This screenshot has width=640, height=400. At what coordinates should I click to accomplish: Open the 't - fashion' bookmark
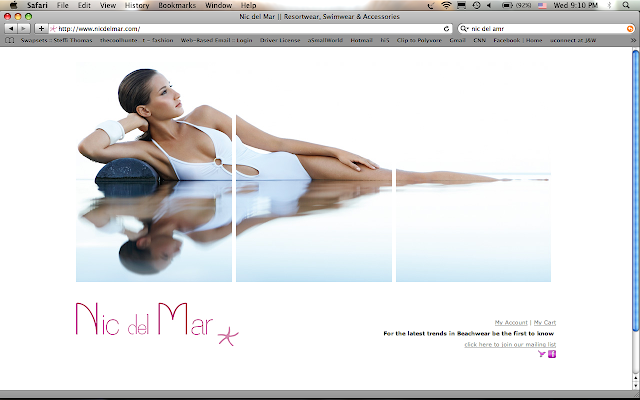pyautogui.click(x=158, y=40)
